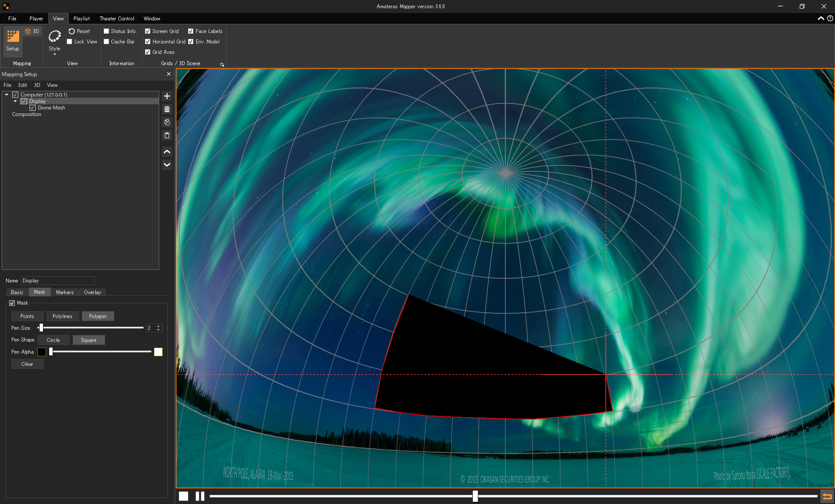Enable Cache Bar checkbox

106,42
